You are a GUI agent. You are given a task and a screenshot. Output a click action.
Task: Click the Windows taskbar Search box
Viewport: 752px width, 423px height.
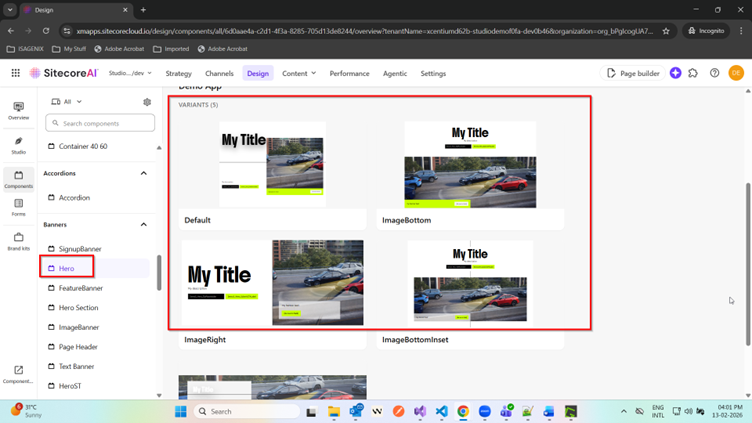point(247,411)
